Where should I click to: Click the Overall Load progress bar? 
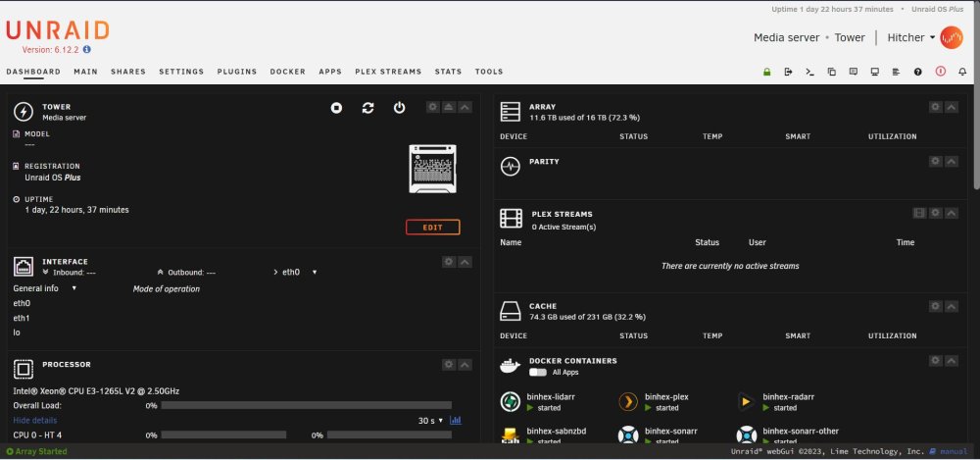click(306, 405)
